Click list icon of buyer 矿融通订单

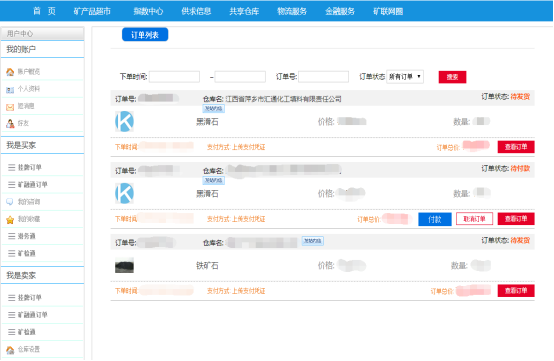coord(12,185)
